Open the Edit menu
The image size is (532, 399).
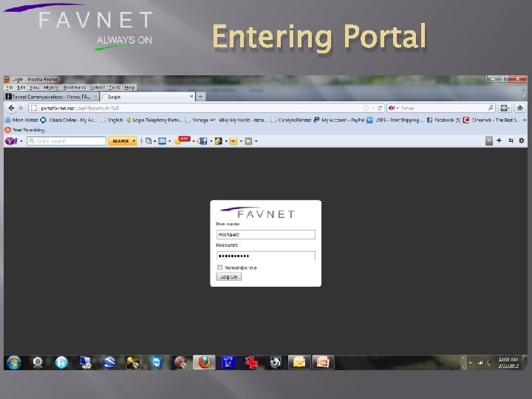pos(21,87)
